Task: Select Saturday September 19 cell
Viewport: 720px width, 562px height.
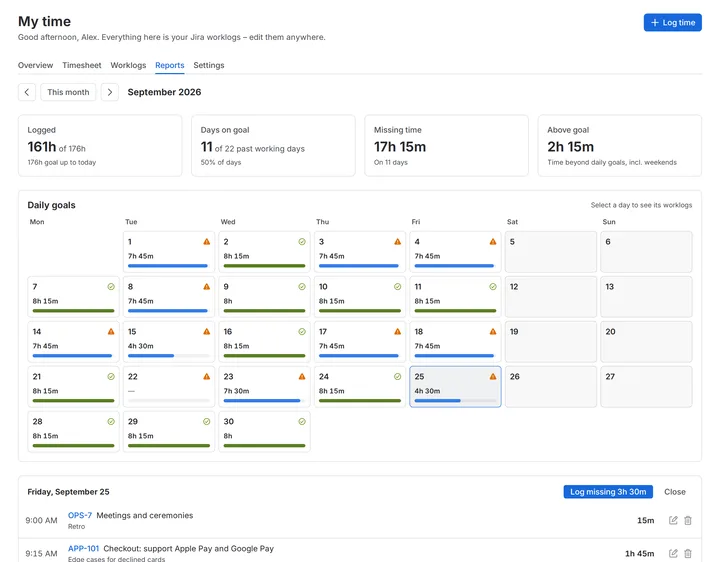Action: coord(551,342)
